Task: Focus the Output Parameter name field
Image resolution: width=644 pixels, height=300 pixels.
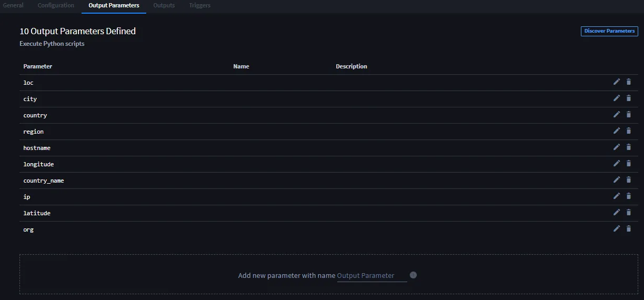Action: (372, 276)
